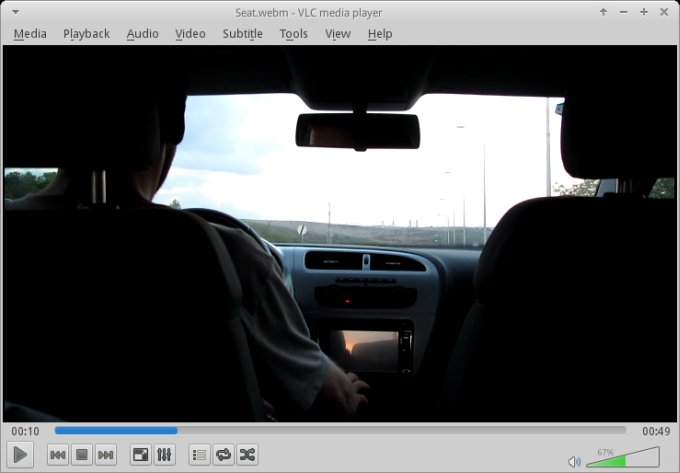Minimize the VLC window

pyautogui.click(x=624, y=12)
